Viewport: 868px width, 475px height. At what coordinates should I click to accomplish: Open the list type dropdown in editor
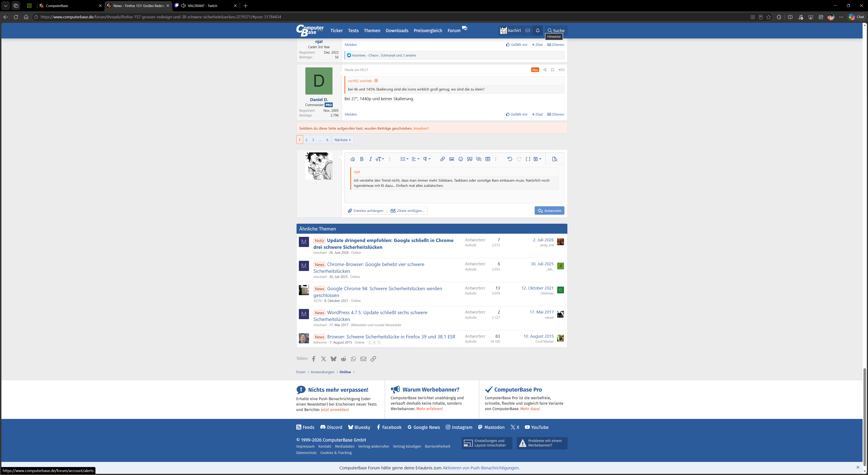[404, 159]
